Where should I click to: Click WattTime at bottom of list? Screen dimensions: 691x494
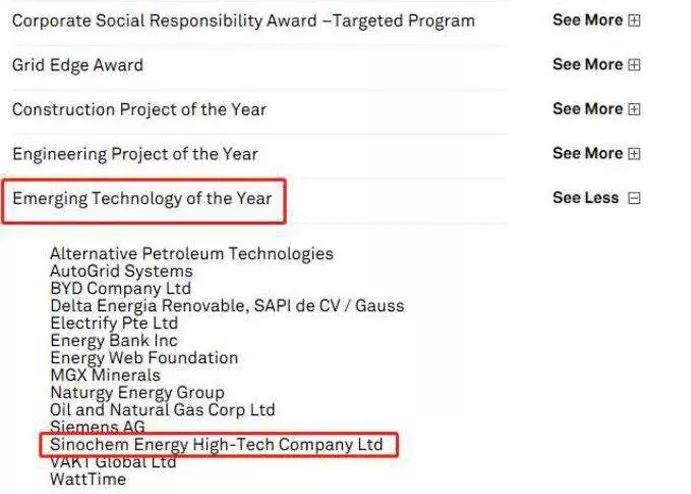88,479
